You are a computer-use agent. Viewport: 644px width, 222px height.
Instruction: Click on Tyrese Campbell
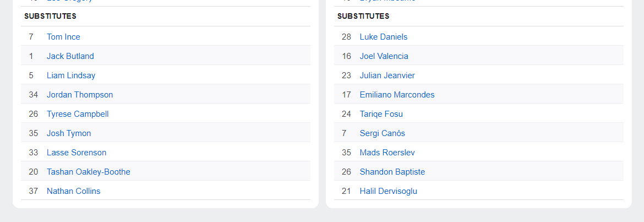pyautogui.click(x=78, y=114)
